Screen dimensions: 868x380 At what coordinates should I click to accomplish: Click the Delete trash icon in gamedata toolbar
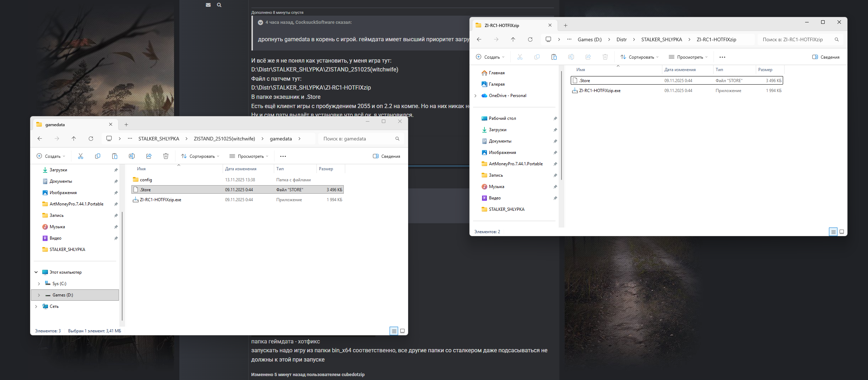coord(166,156)
